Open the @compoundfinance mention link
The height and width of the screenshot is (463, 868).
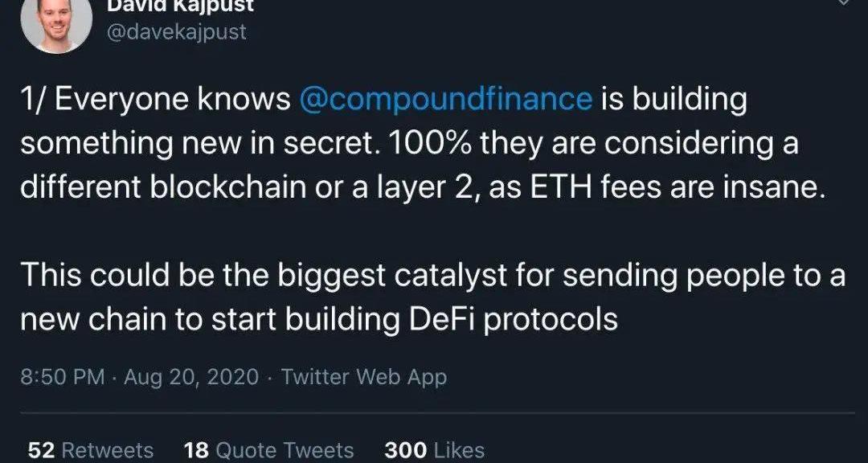(445, 100)
